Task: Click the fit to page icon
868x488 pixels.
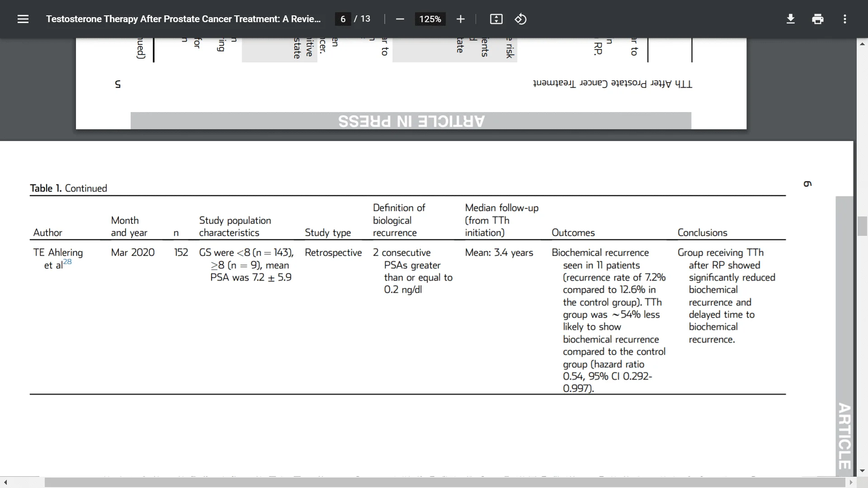Action: [496, 19]
